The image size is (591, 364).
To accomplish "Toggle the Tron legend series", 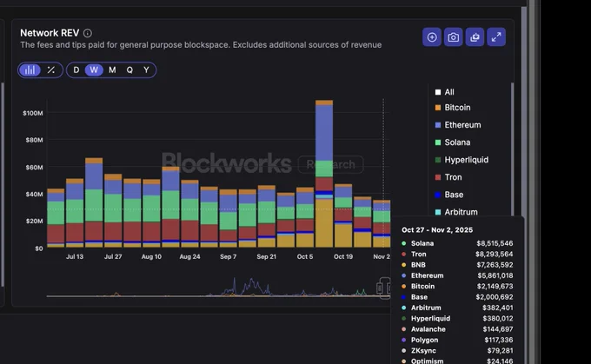I will (448, 177).
